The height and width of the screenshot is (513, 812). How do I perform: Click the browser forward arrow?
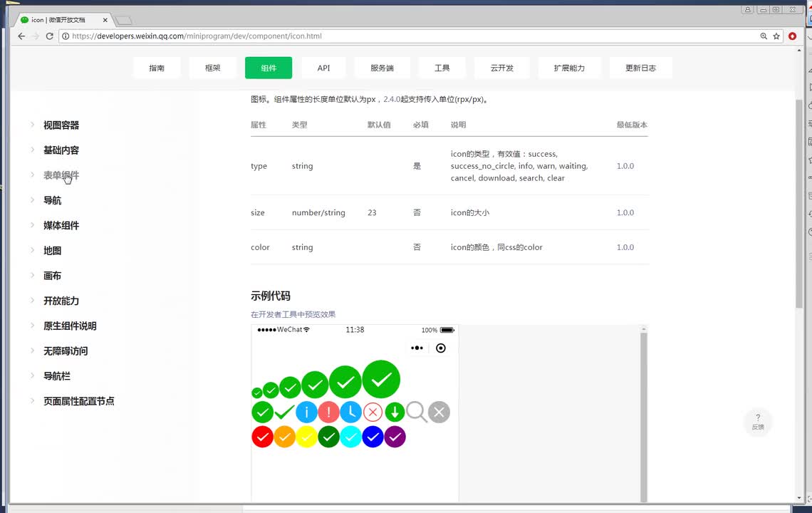(35, 36)
